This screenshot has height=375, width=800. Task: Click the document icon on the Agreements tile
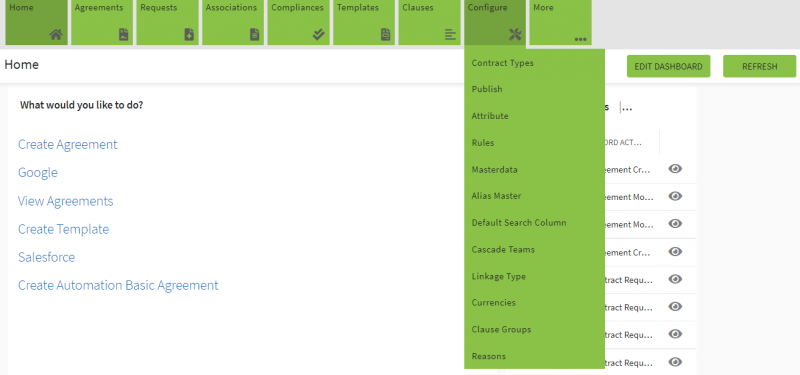click(x=123, y=34)
